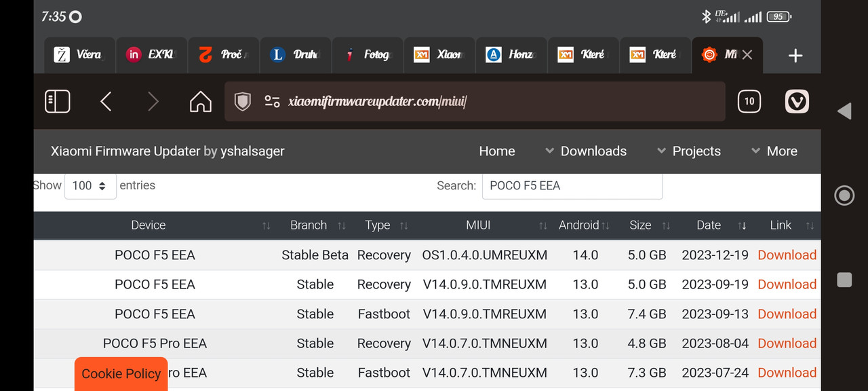Switch to the Xiaomi browser tab
This screenshot has width=868, height=391.
click(439, 55)
